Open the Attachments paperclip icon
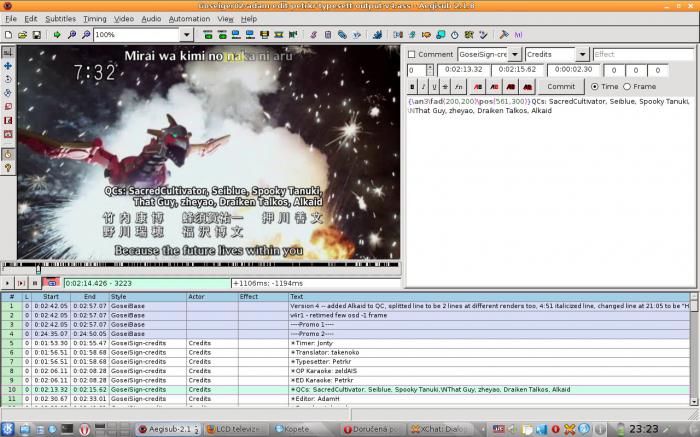This screenshot has width=700, height=437. pyautogui.click(x=342, y=35)
